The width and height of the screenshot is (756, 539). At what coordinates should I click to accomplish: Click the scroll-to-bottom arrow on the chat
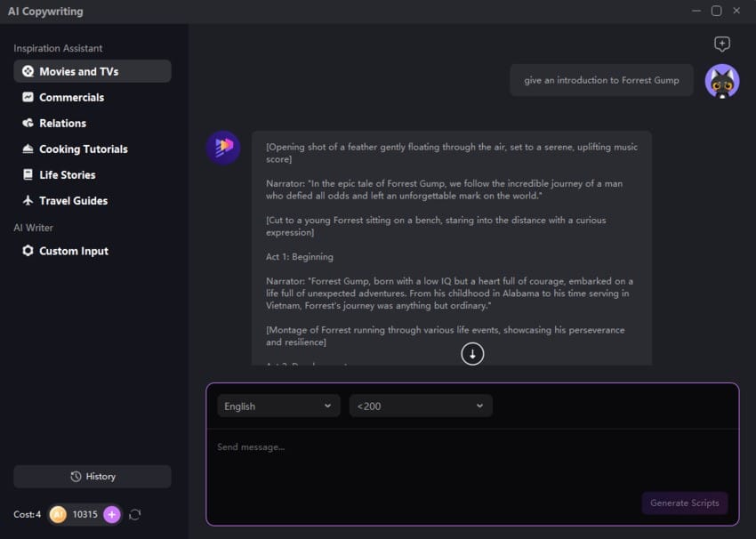[x=472, y=353]
